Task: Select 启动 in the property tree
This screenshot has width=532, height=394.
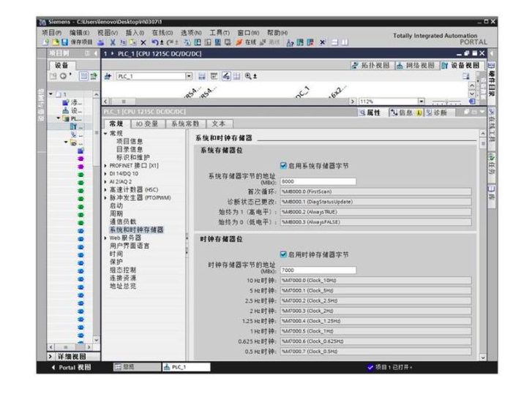Action: 116,205
